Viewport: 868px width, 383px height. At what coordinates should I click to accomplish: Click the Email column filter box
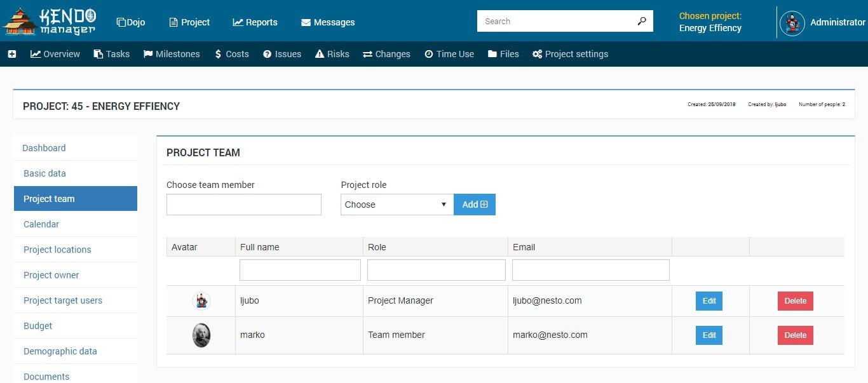(591, 270)
